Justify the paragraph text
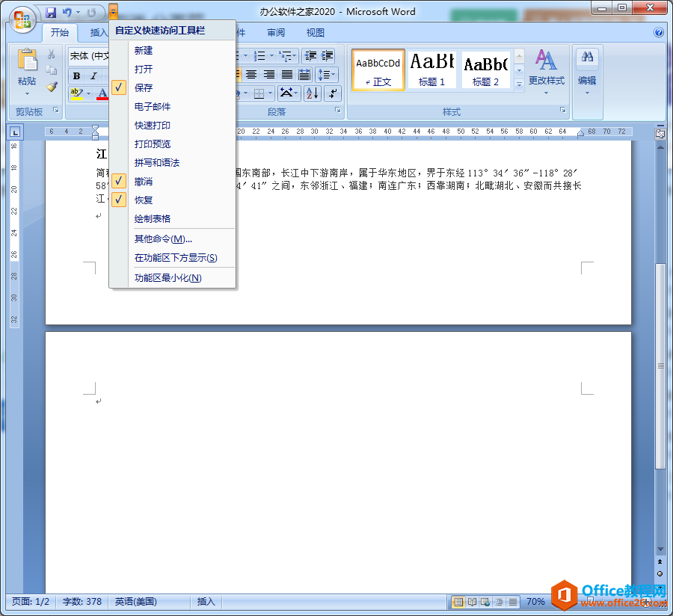 (x=286, y=75)
